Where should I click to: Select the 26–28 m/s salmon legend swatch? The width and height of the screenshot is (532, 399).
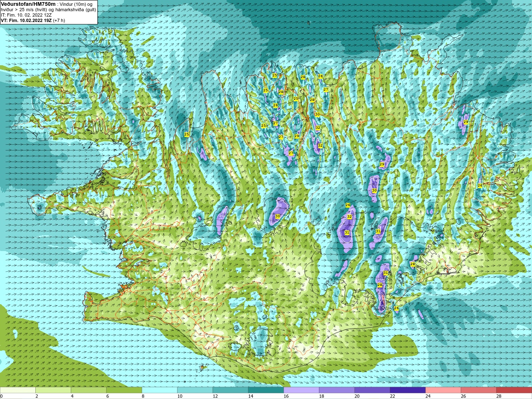click(479, 391)
